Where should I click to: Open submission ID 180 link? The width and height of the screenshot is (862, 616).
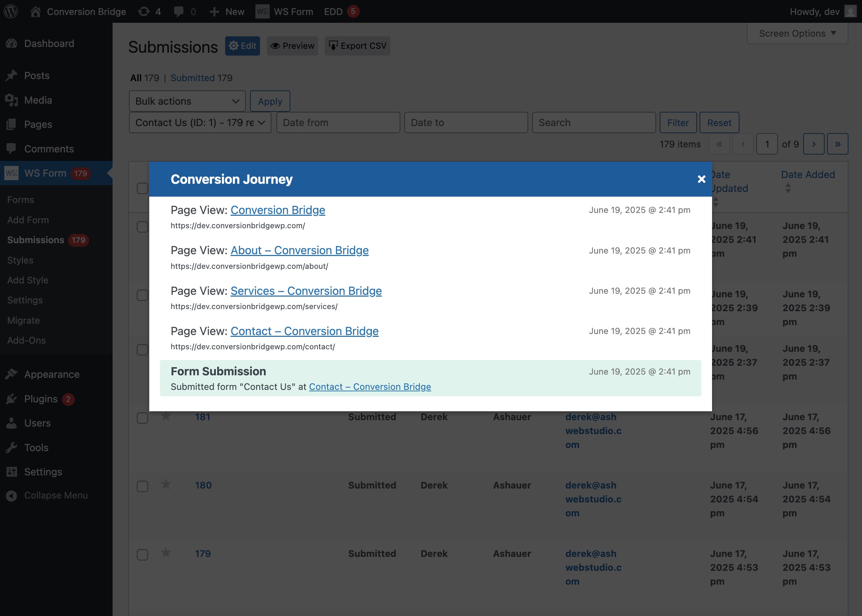203,485
